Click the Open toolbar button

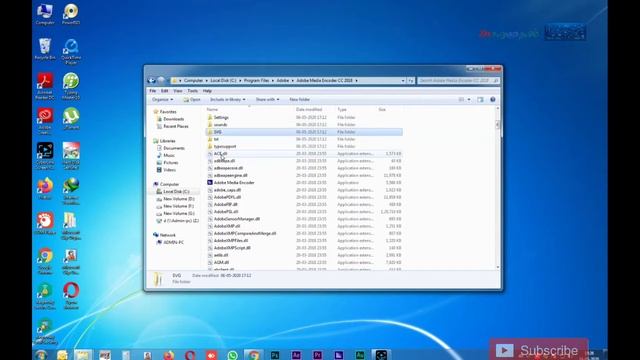pos(192,100)
